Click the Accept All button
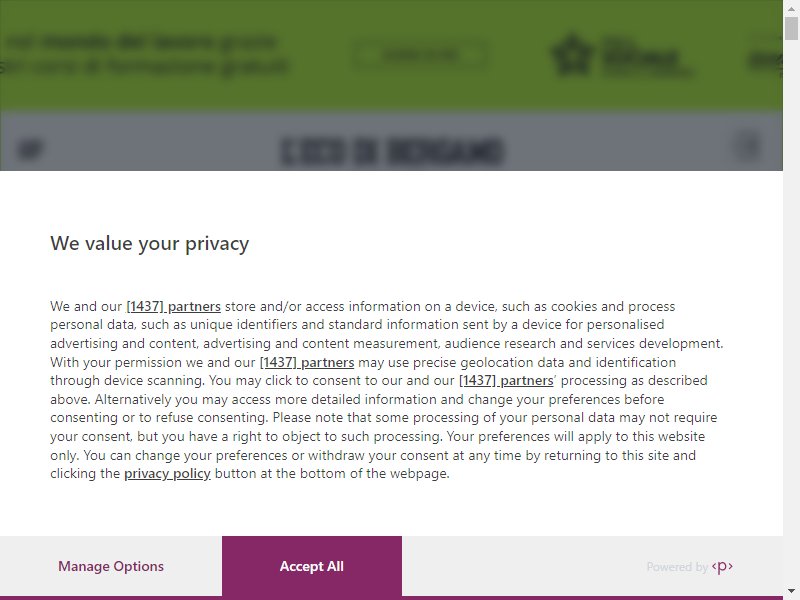 pyautogui.click(x=312, y=566)
